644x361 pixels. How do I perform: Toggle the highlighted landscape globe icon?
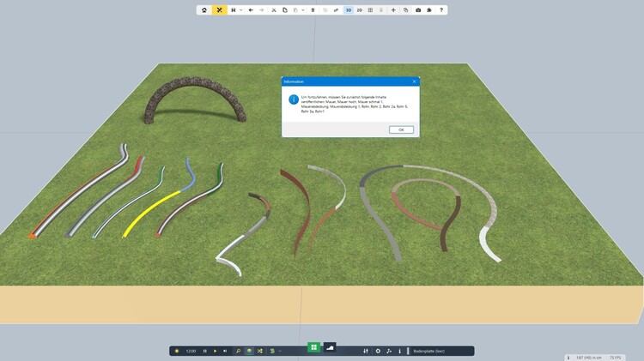pyautogui.click(x=249, y=352)
